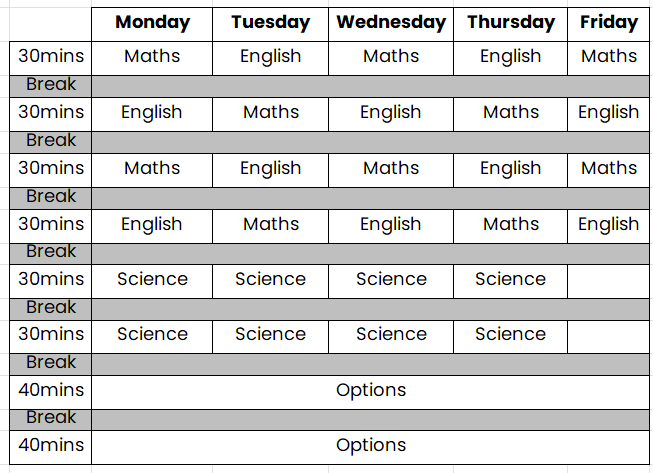Select the last 40mins time label

pyautogui.click(x=51, y=445)
